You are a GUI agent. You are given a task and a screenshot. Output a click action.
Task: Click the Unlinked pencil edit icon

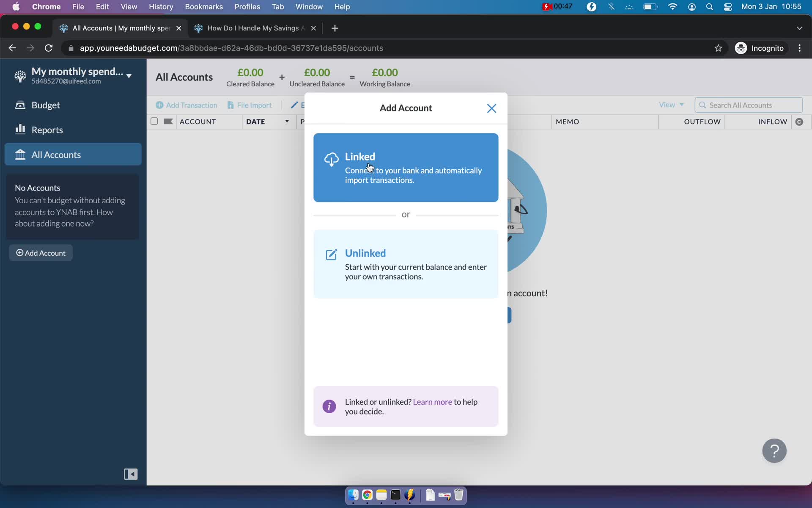click(x=331, y=254)
